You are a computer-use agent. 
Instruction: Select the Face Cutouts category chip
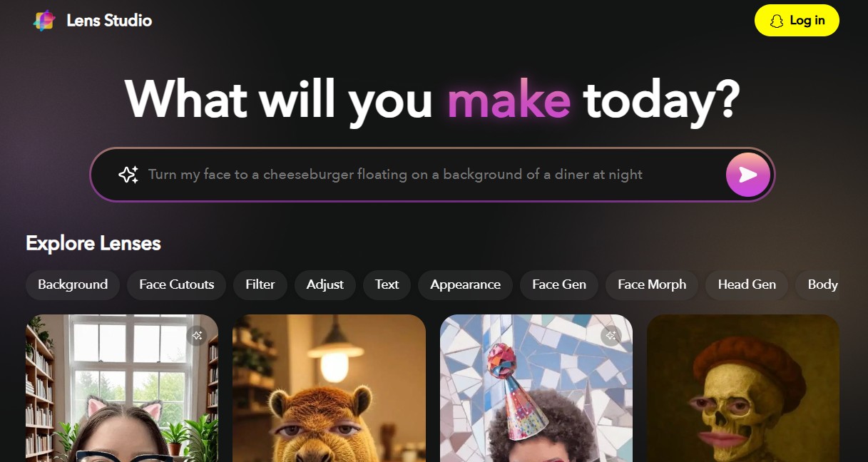coord(177,284)
